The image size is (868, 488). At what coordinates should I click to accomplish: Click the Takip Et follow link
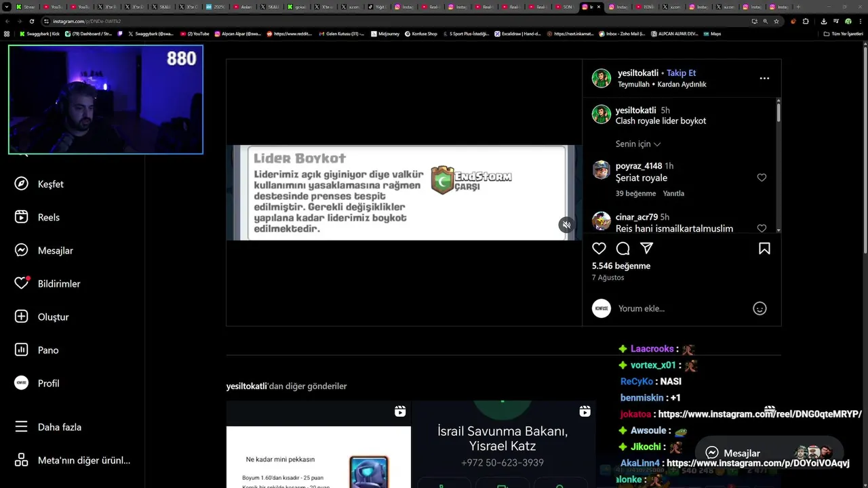click(681, 73)
